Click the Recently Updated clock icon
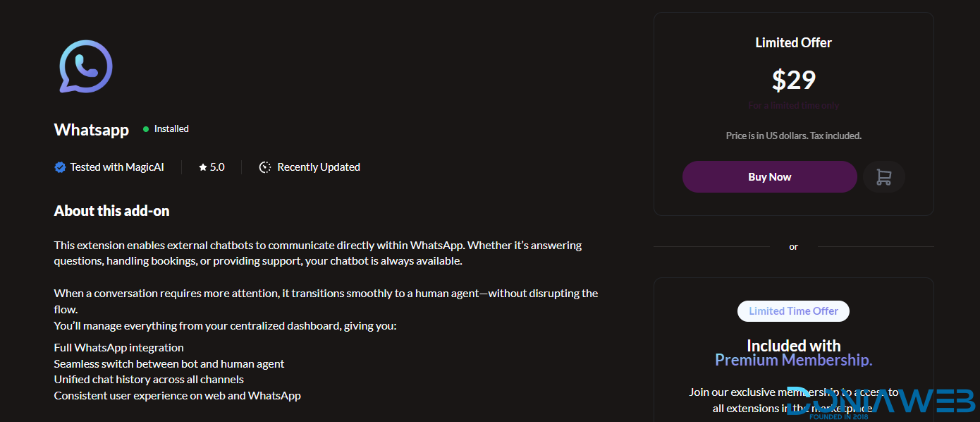 pos(265,167)
